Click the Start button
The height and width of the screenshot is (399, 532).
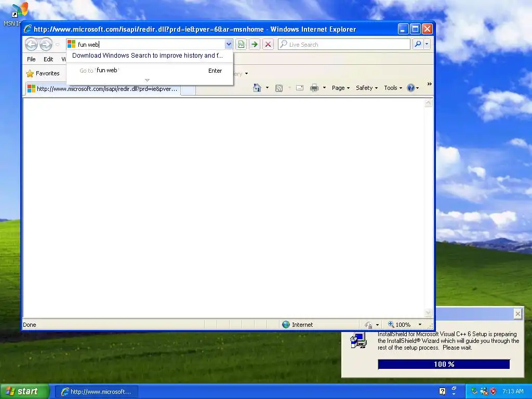(x=25, y=391)
